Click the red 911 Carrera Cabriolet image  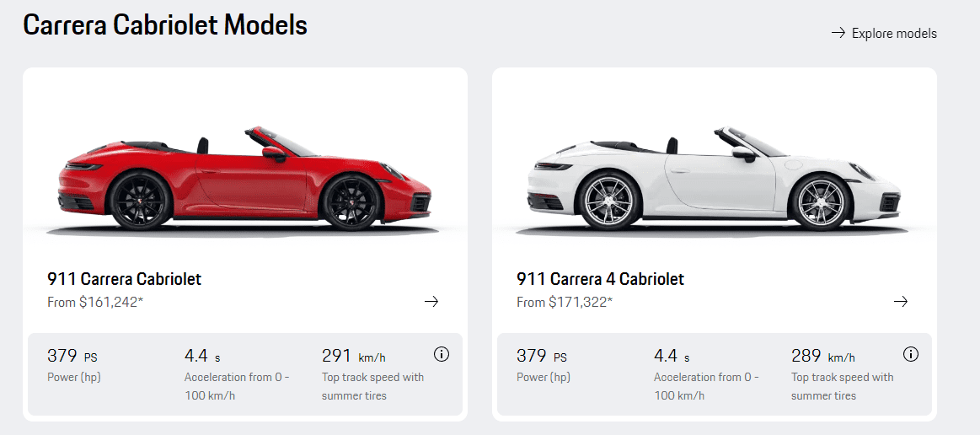[x=244, y=179]
